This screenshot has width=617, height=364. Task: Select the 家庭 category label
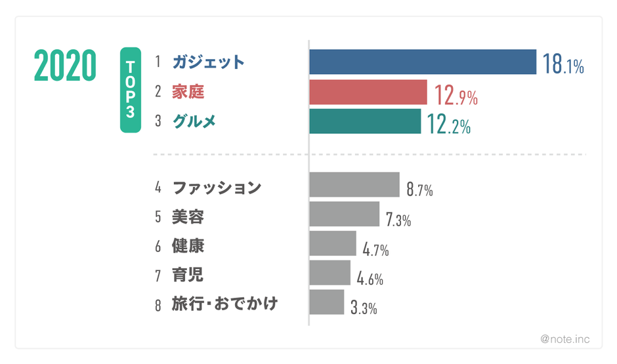point(188,92)
